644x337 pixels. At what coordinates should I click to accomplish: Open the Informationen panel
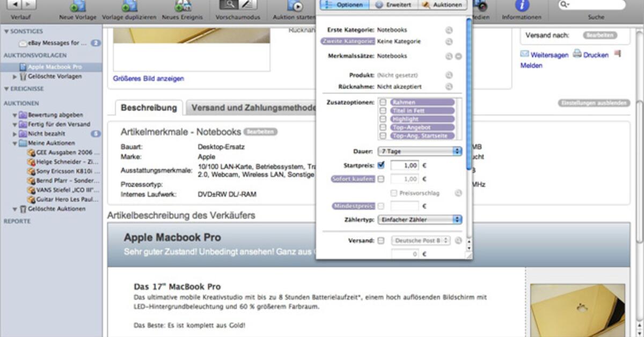pos(521,6)
